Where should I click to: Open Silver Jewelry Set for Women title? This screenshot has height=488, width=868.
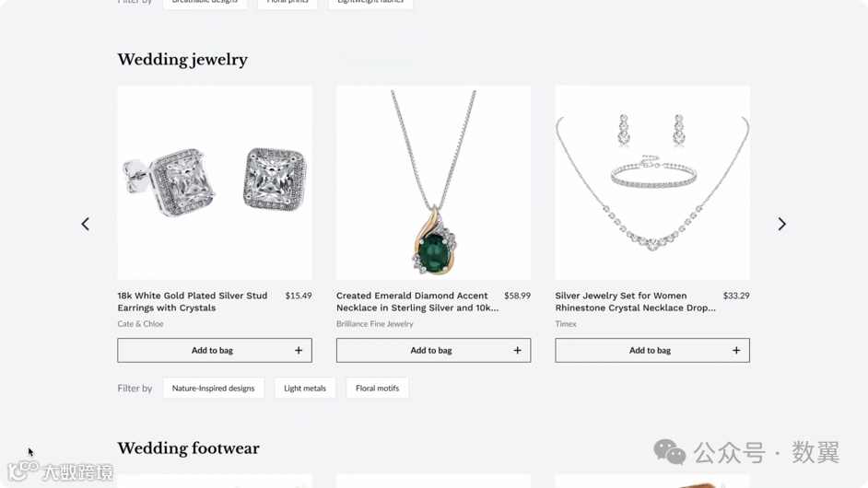[636, 301]
